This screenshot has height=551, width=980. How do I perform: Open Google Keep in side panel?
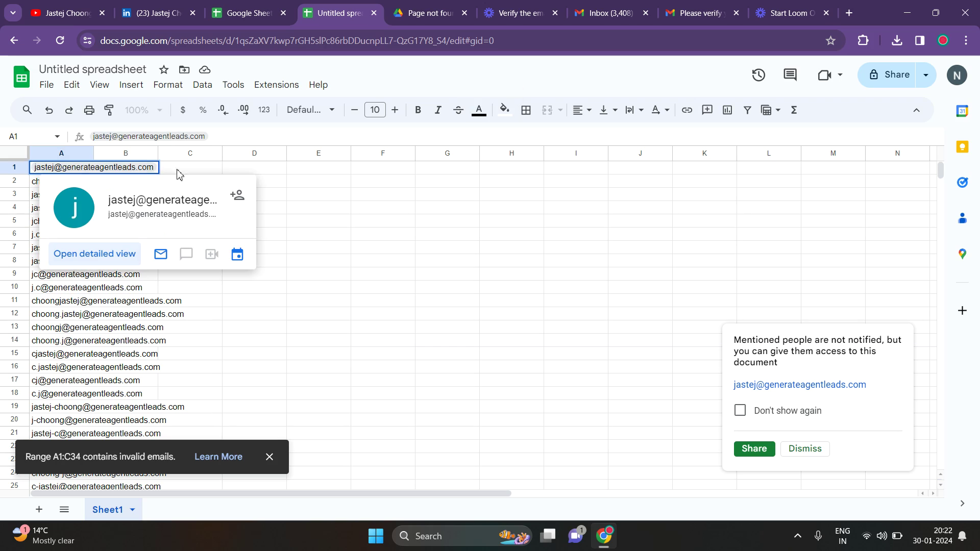962,147
